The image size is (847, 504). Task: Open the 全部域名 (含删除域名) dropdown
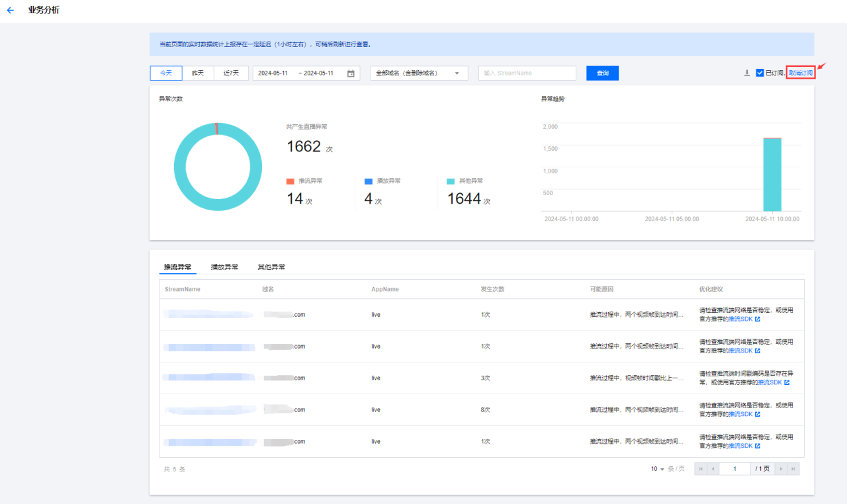420,73
